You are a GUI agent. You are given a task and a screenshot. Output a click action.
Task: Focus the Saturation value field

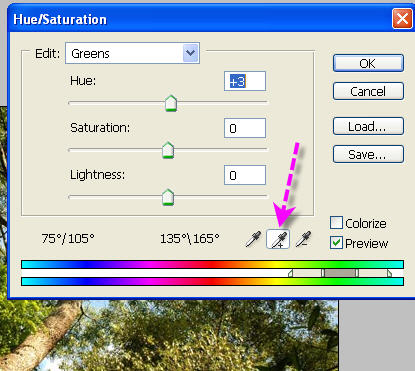point(245,128)
